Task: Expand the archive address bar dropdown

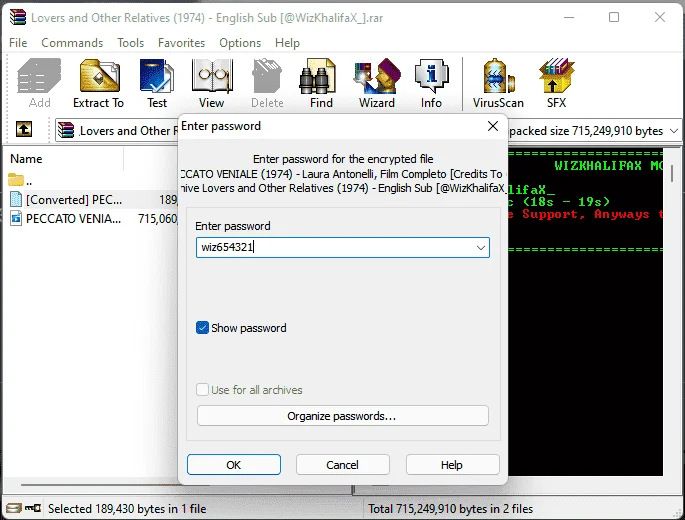Action: 674,131
